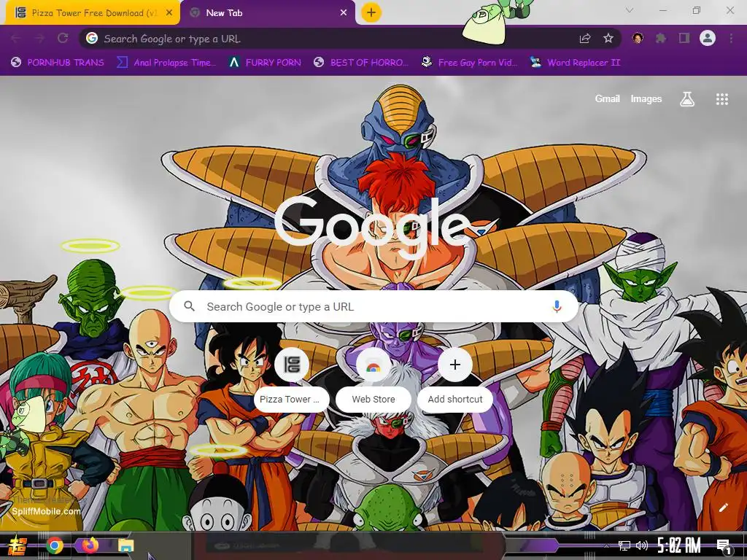Open the BEST OF HORRO... bookmark
The image size is (747, 560).
click(361, 63)
